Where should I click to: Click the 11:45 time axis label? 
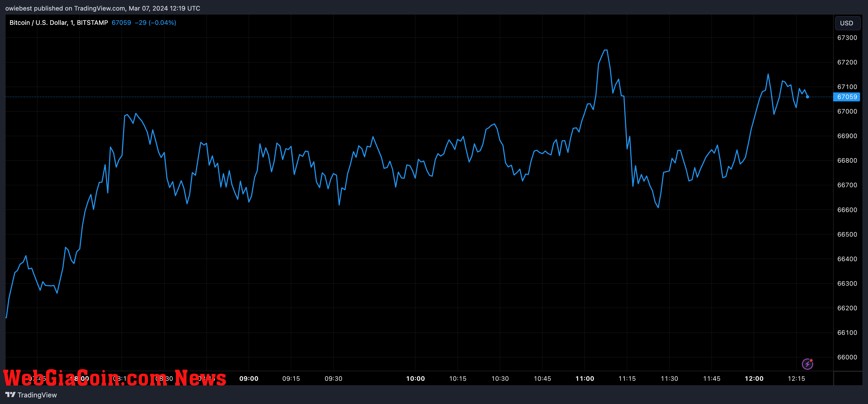tap(712, 379)
